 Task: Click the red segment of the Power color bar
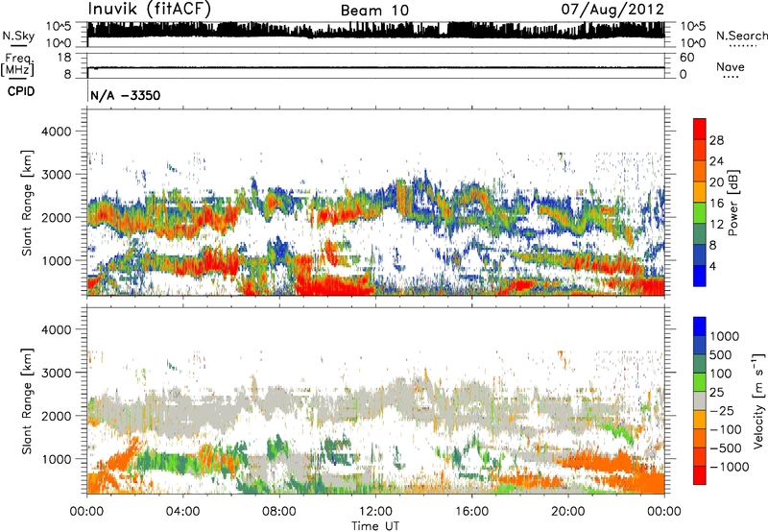(x=700, y=129)
